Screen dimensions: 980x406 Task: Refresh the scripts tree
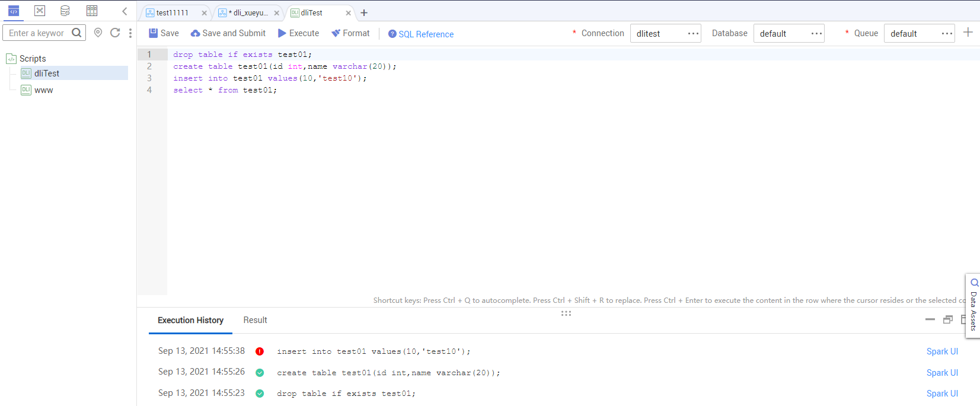(x=115, y=33)
